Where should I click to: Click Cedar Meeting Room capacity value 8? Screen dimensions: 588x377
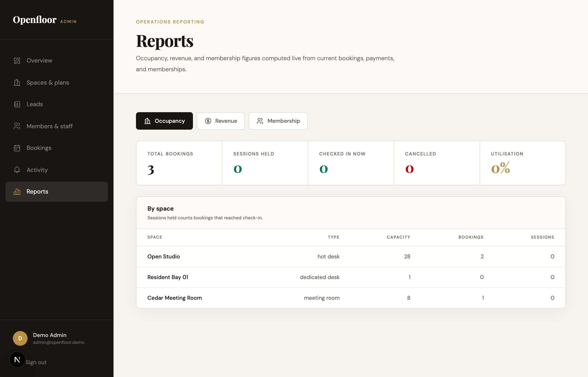[409, 298]
